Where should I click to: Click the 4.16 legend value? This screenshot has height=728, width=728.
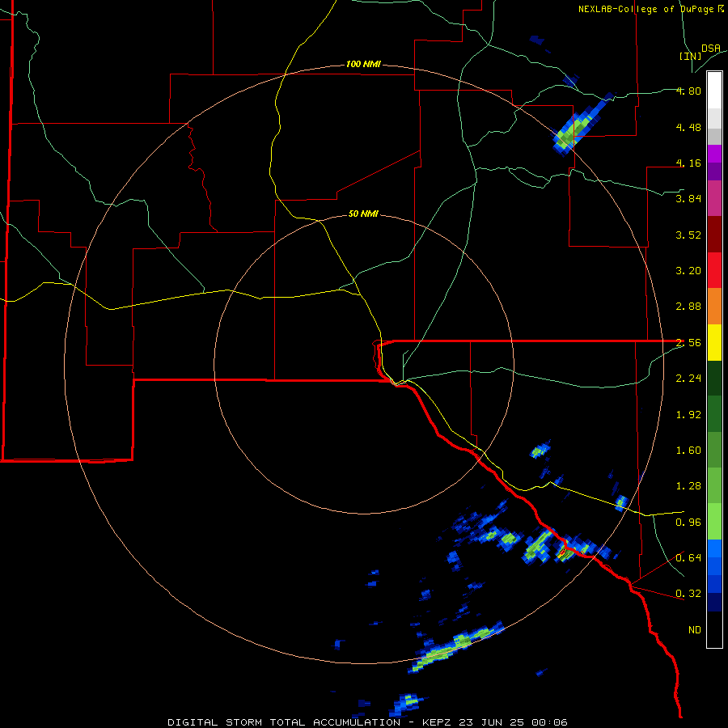tap(688, 163)
